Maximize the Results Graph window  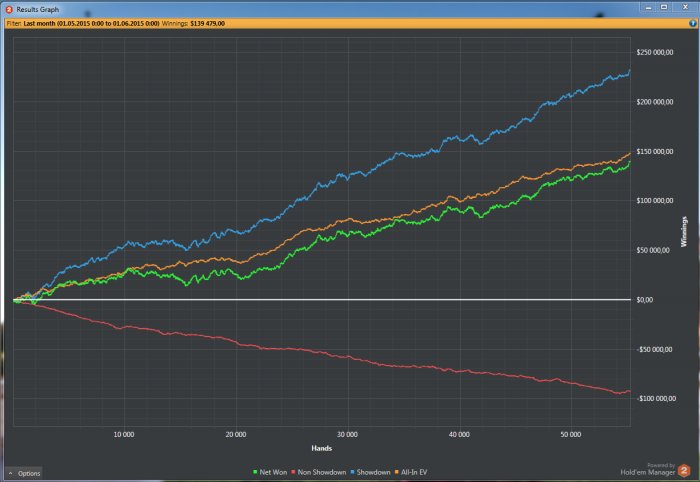(664, 7)
